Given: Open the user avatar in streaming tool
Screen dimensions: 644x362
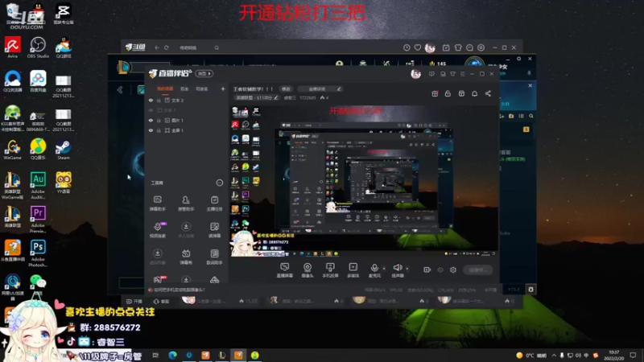Looking at the screenshot, I should (x=415, y=74).
